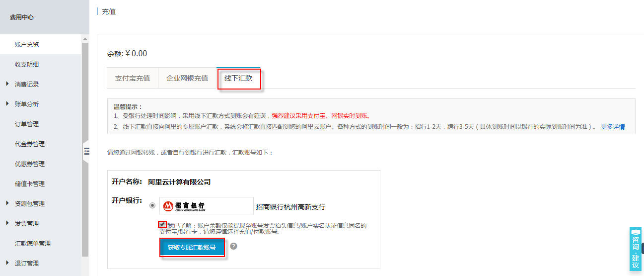Expand the 账单分析 menu arrow
The width and height of the screenshot is (644, 276).
coord(7,103)
